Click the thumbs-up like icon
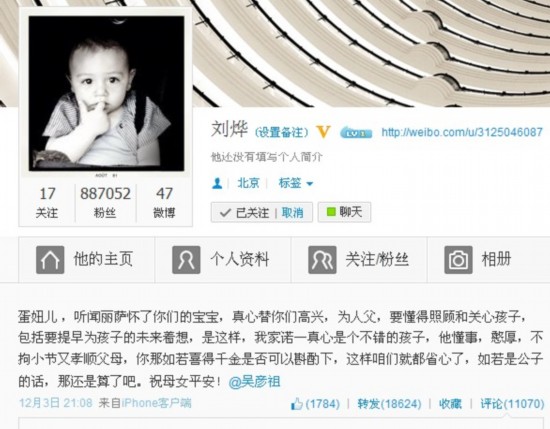This screenshot has height=429, width=550. [x=296, y=404]
